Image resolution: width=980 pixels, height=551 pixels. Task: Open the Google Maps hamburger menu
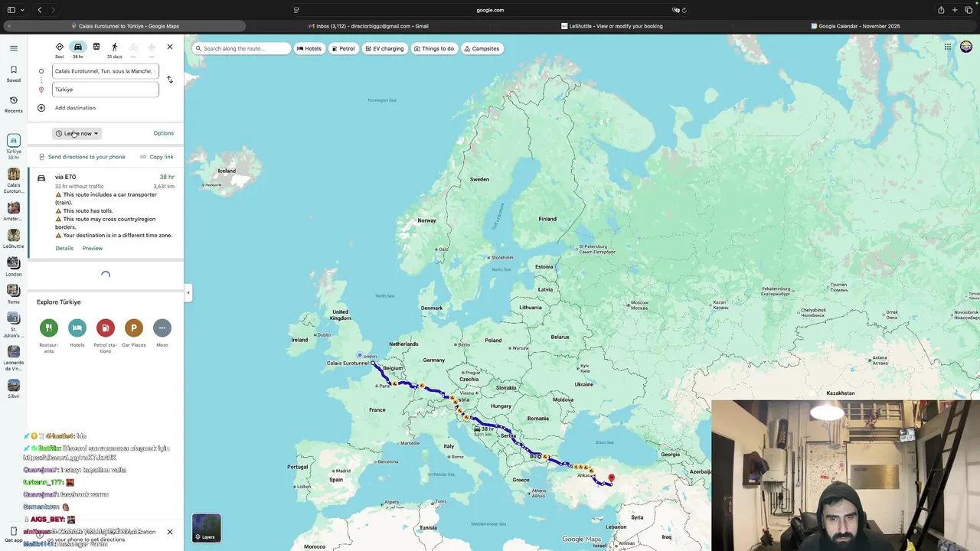tap(13, 48)
